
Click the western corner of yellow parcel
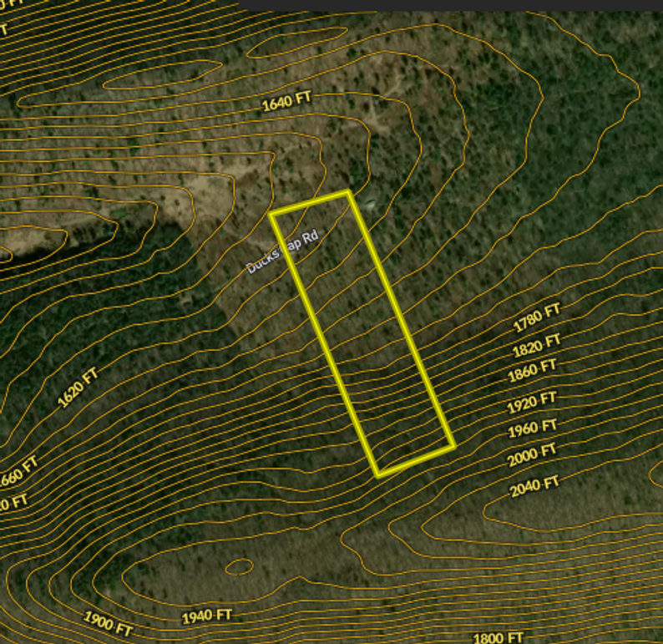click(x=271, y=215)
